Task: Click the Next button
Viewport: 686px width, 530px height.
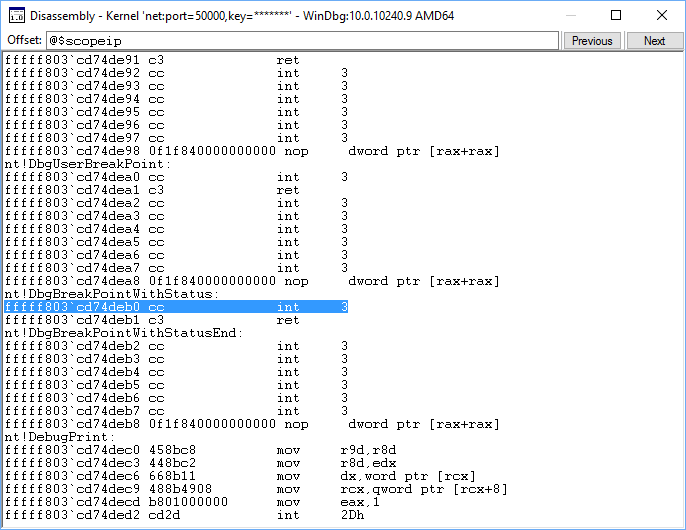Action: [654, 41]
